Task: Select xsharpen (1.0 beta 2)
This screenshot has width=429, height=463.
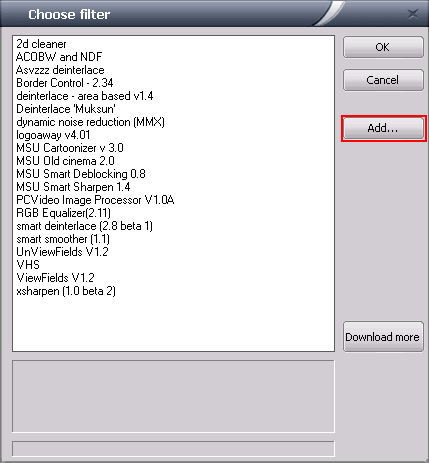Action: [x=66, y=291]
